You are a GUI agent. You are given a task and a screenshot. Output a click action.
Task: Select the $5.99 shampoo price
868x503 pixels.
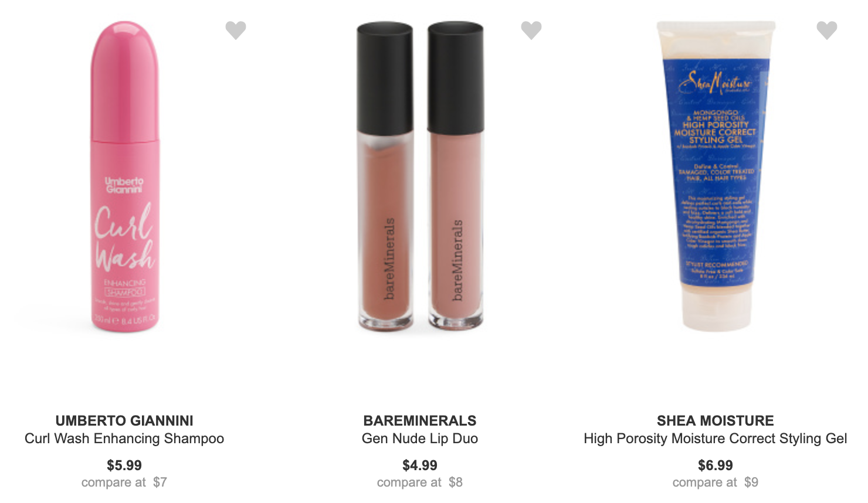pyautogui.click(x=124, y=465)
